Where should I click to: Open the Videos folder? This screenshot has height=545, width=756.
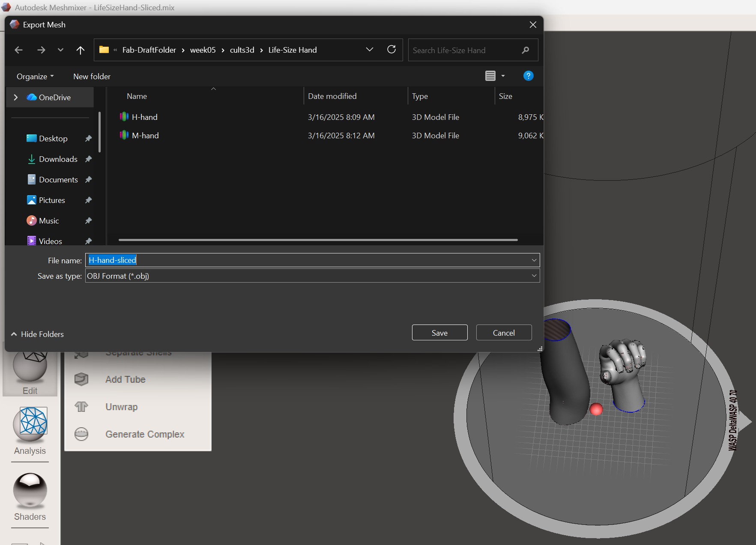click(51, 241)
